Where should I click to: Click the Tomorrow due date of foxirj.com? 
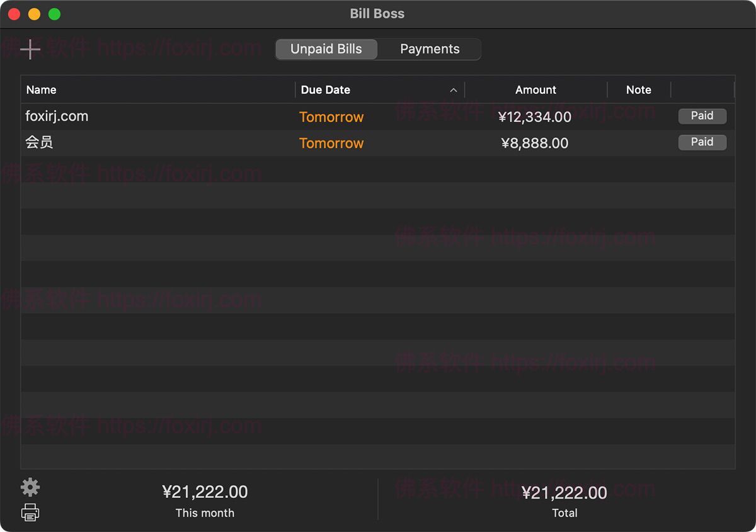[331, 117]
